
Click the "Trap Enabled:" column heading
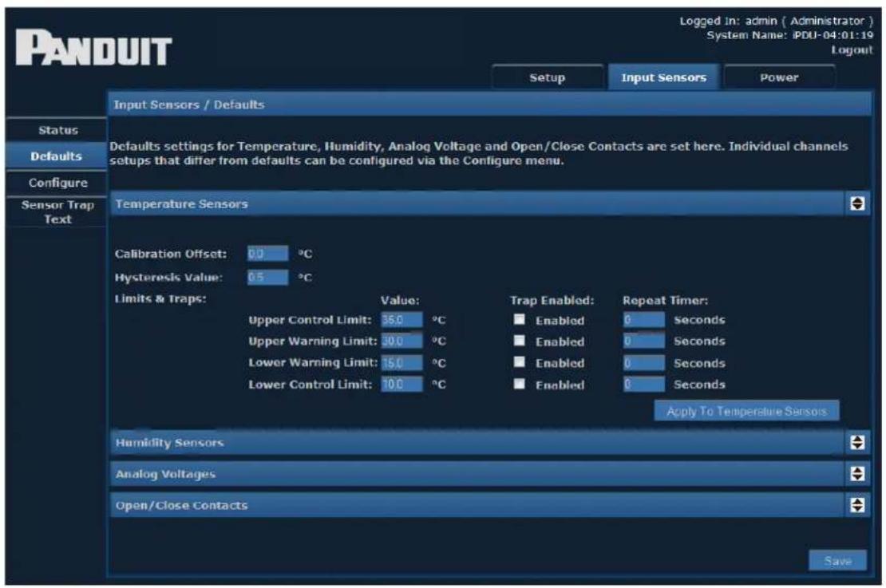552,301
